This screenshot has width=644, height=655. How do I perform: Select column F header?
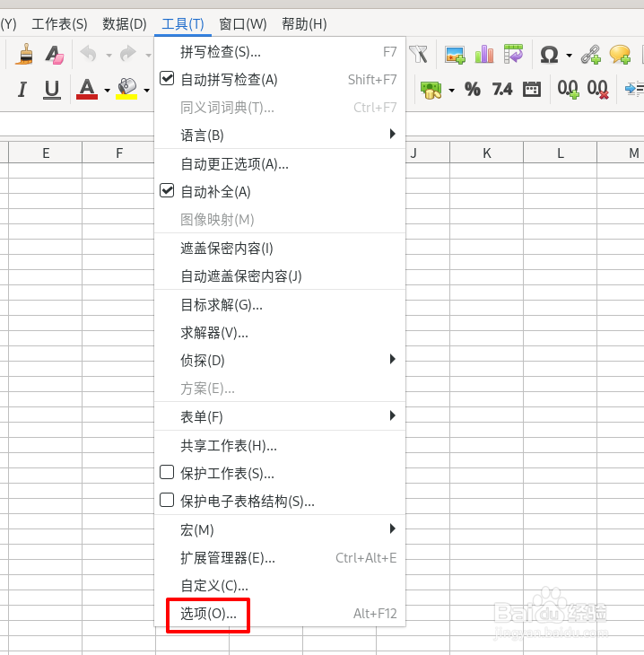pyautogui.click(x=119, y=153)
